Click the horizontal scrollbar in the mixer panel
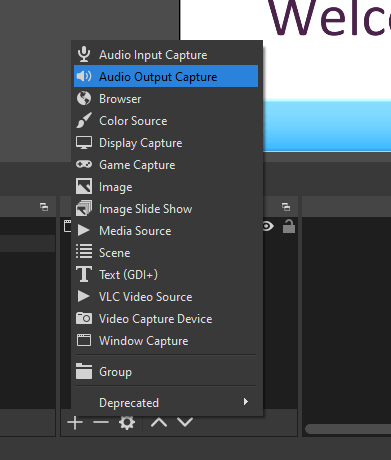Image resolution: width=391 pixels, height=460 pixels. click(x=348, y=429)
